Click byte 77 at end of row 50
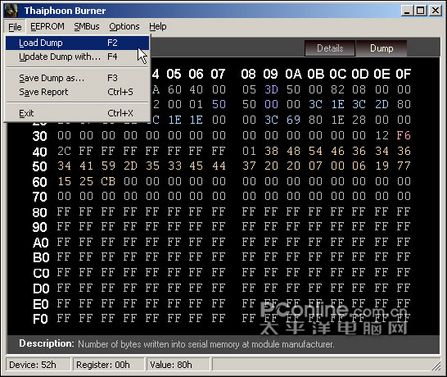This screenshot has width=447, height=377. point(403,166)
